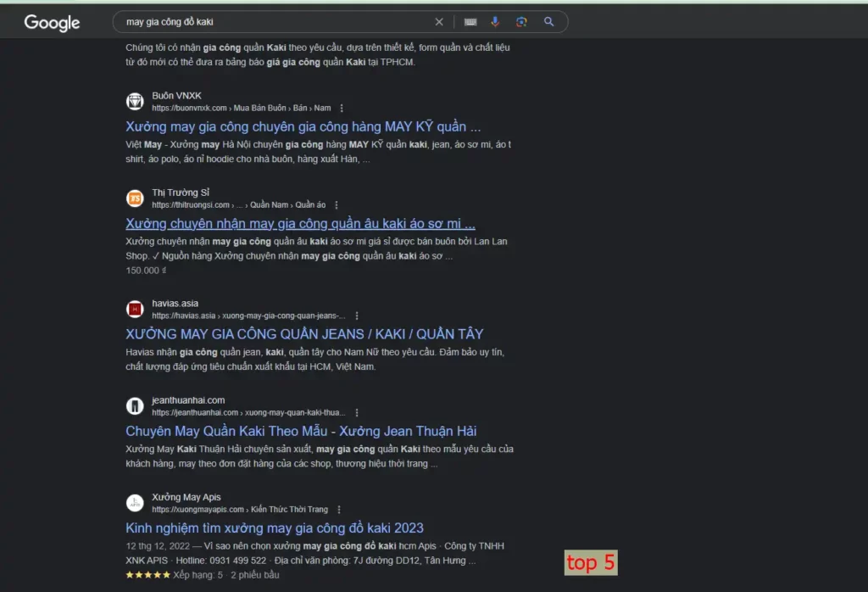The width and height of the screenshot is (868, 592).
Task: Click the jeanthuanhai.com site favicon
Action: pos(135,406)
